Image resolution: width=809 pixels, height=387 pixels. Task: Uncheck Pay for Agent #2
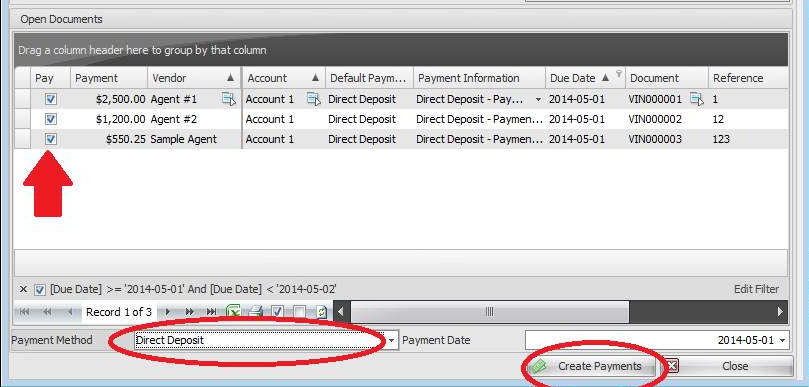pos(51,119)
